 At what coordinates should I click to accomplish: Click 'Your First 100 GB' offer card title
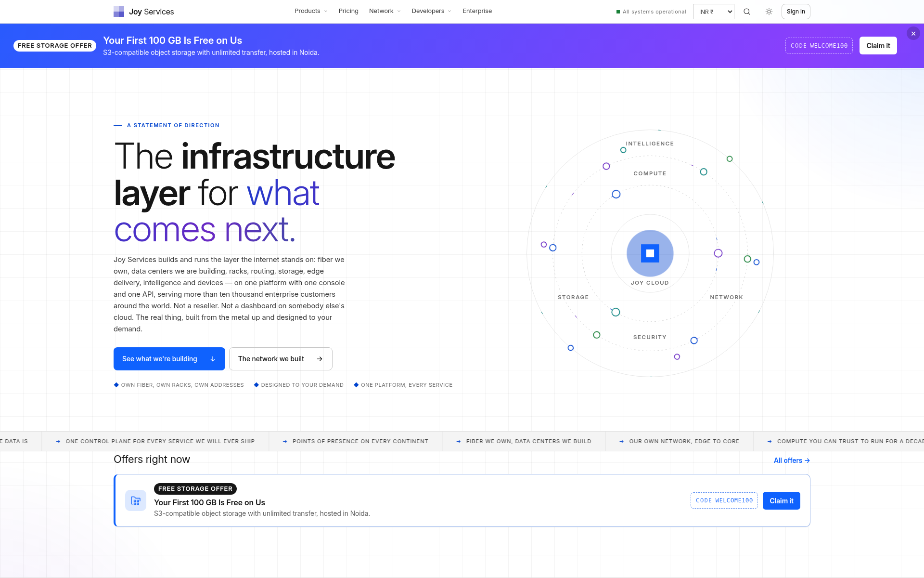coord(209,502)
